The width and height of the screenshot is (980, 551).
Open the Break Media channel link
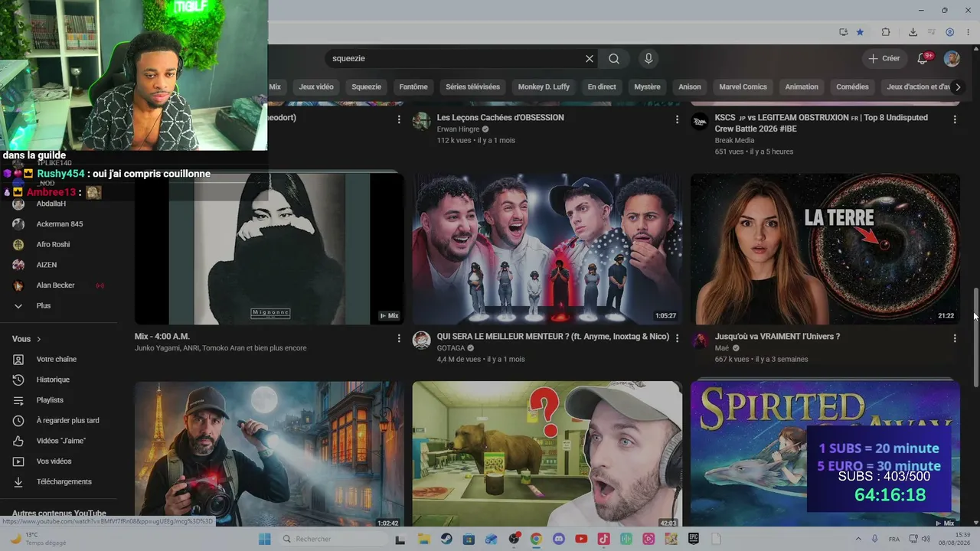point(734,141)
